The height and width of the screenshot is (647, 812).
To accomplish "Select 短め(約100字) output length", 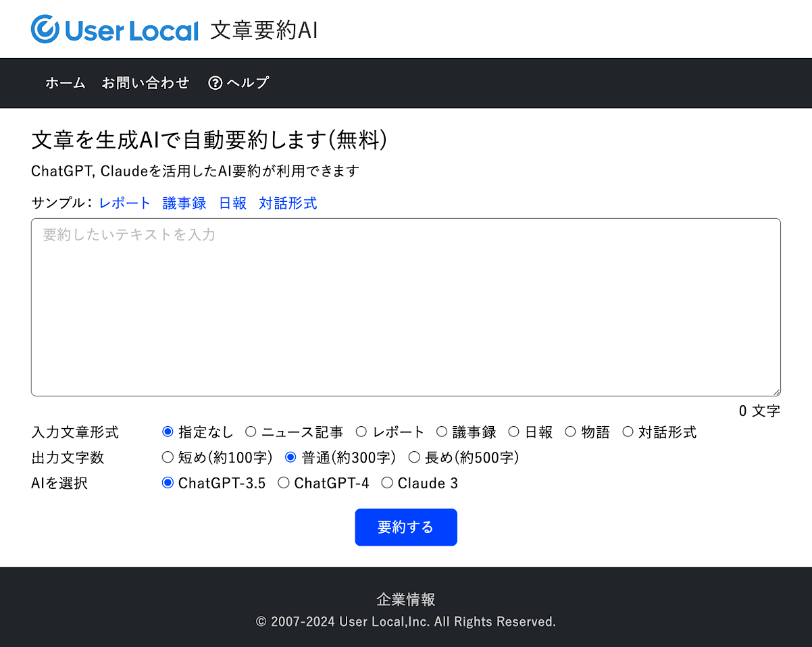I will [168, 458].
